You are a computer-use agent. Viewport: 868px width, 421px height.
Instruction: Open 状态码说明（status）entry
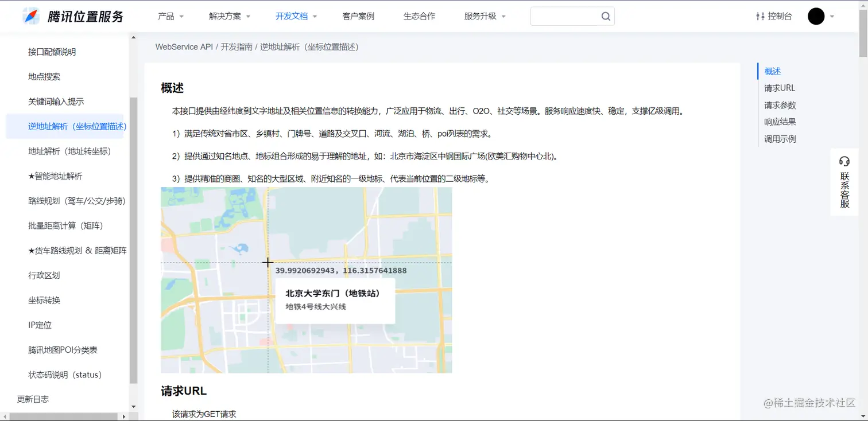[65, 375]
